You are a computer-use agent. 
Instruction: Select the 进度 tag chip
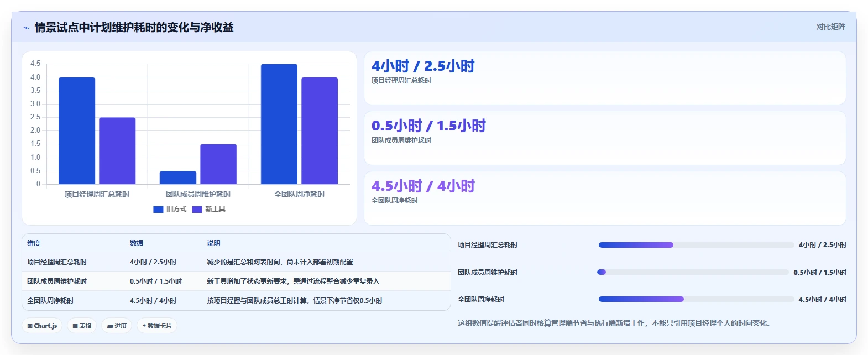pyautogui.click(x=117, y=326)
